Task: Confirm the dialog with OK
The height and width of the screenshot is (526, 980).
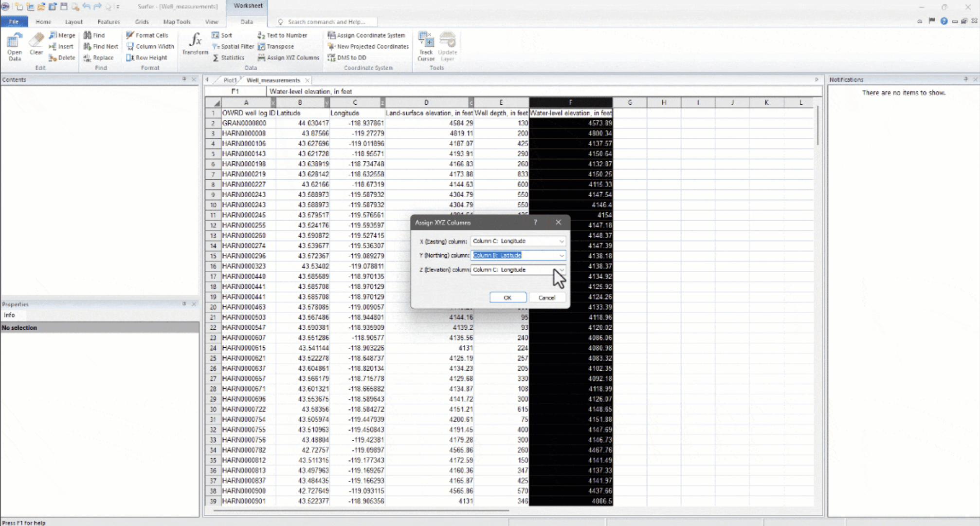Action: point(508,298)
